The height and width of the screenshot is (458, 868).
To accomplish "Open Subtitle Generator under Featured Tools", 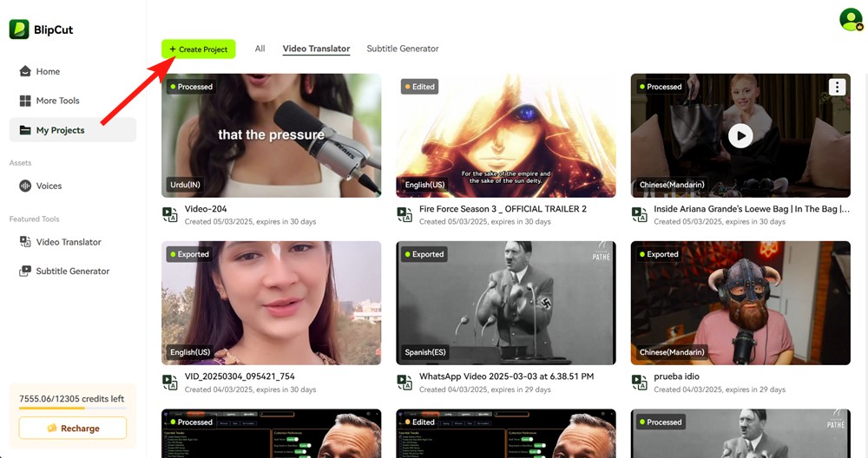I will (73, 271).
